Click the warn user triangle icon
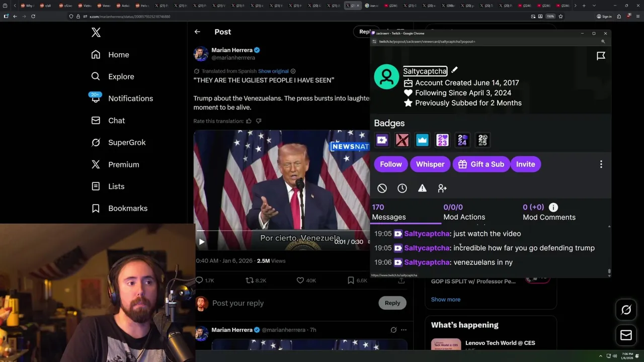Viewport: 644px width, 362px height. coord(422,189)
